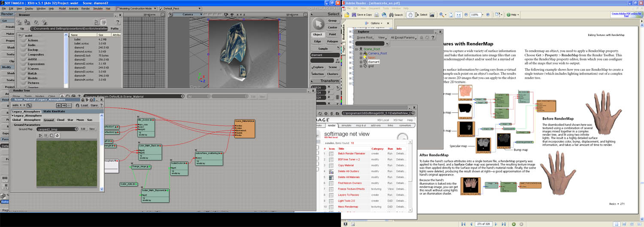Viewport: 644px width, 227px height.
Task: Switch to Static KineState tab
Action: point(54,112)
